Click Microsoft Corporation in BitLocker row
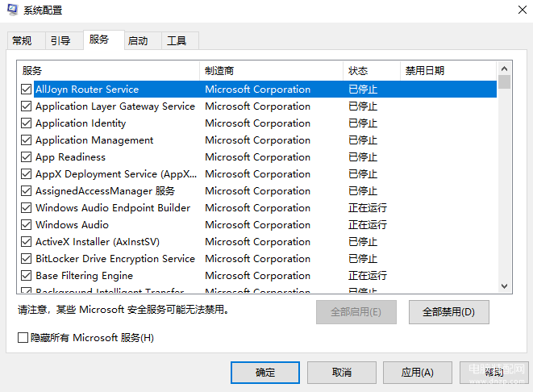 click(258, 259)
